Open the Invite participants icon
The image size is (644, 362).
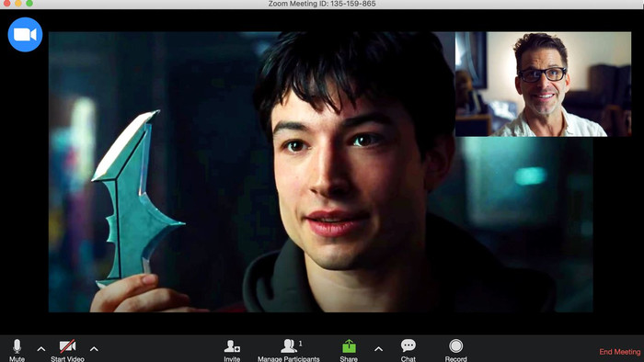pos(232,346)
